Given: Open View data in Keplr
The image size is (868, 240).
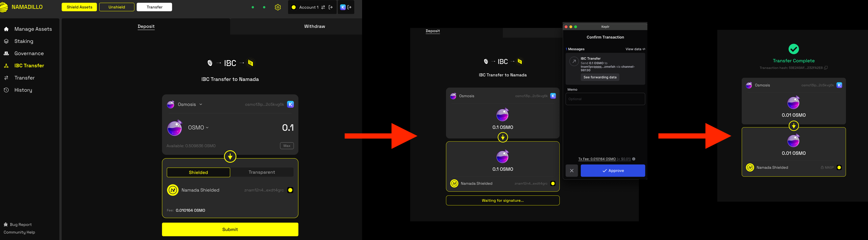Looking at the screenshot, I should pyautogui.click(x=635, y=49).
